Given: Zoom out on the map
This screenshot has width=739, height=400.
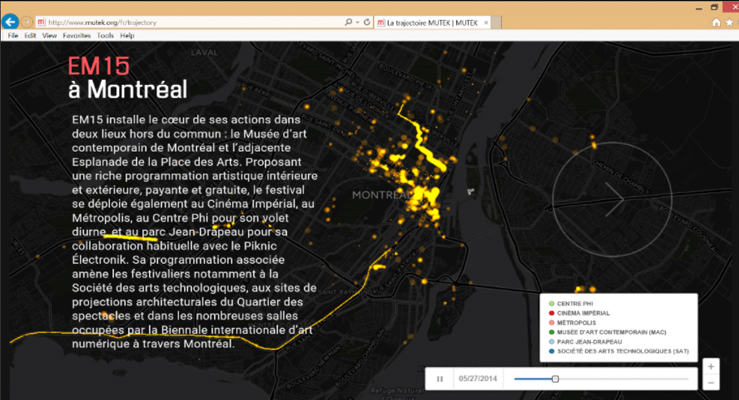Looking at the screenshot, I should (x=710, y=383).
